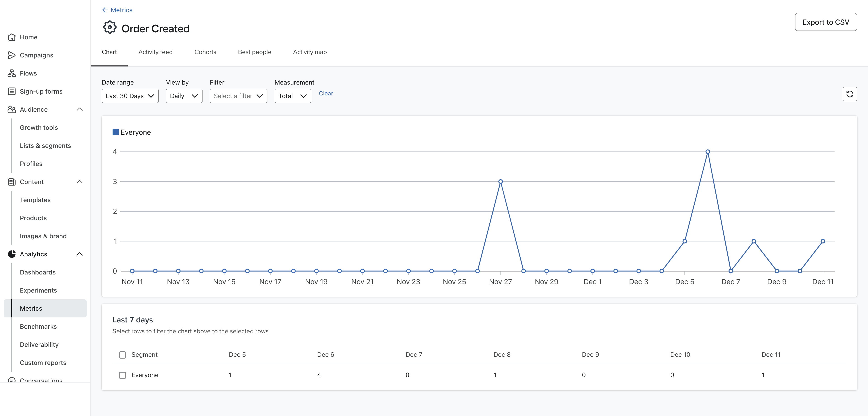Open the View by Daily dropdown
This screenshot has height=416, width=868.
click(184, 95)
